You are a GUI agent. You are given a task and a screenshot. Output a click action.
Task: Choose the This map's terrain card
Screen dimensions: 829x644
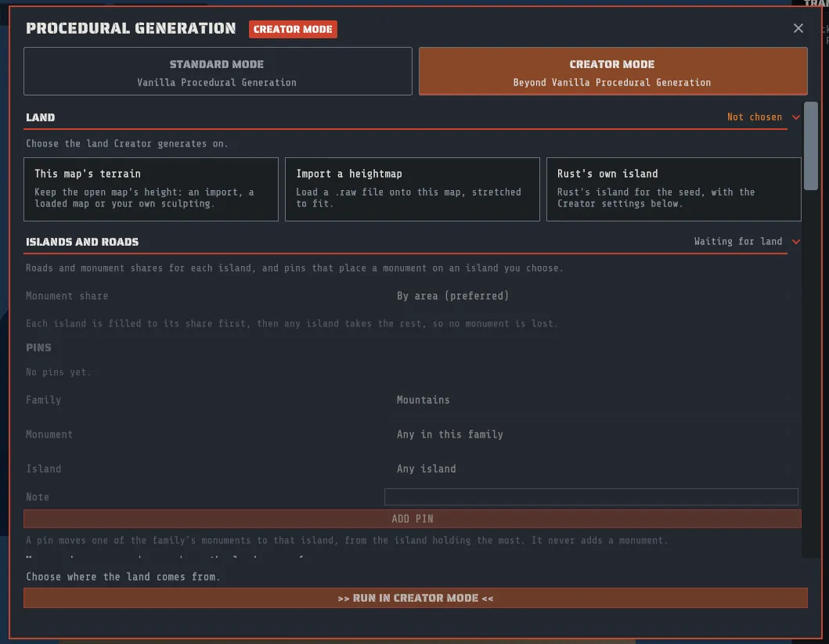pyautogui.click(x=150, y=189)
